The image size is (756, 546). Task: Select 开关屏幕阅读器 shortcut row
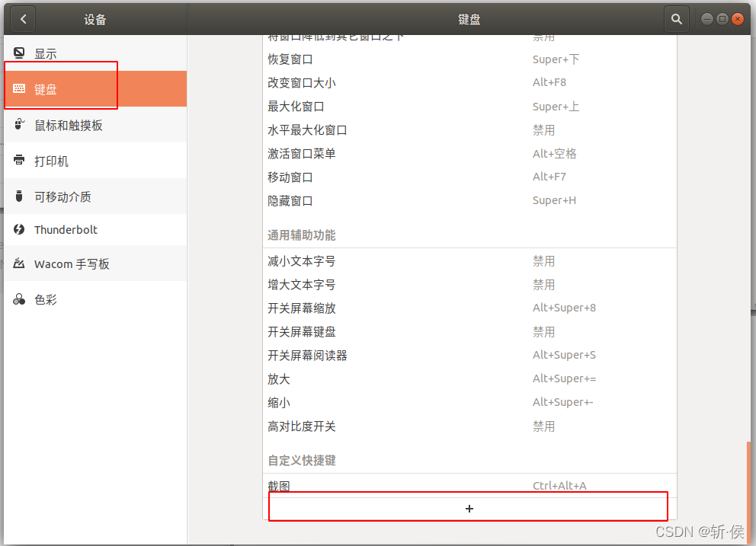tap(469, 356)
